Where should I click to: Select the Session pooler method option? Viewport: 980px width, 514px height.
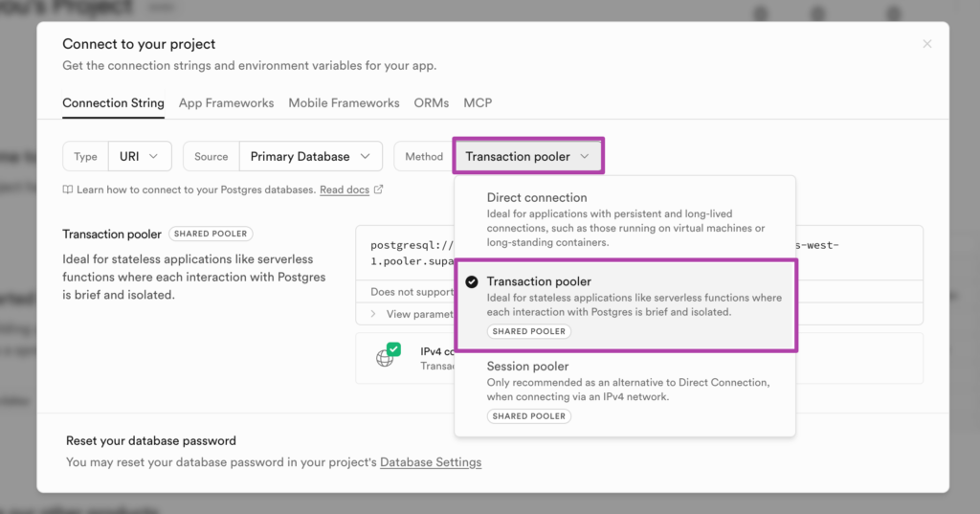625,391
